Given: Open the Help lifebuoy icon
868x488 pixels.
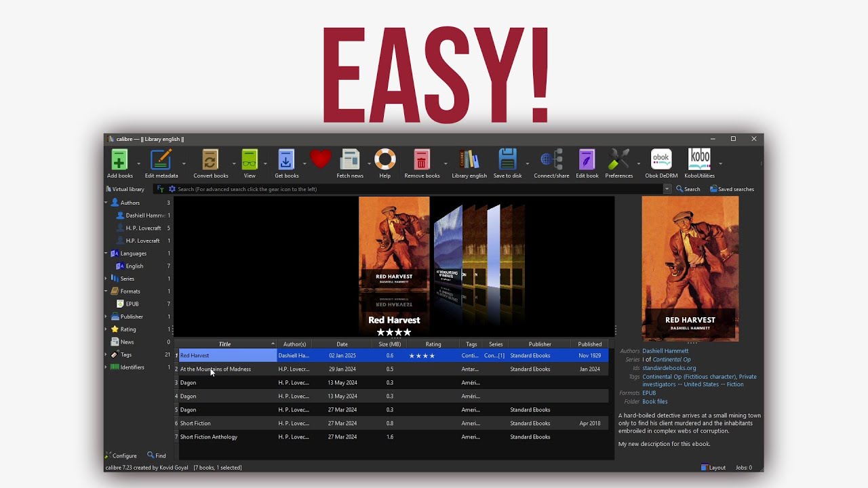Looking at the screenshot, I should (x=384, y=160).
